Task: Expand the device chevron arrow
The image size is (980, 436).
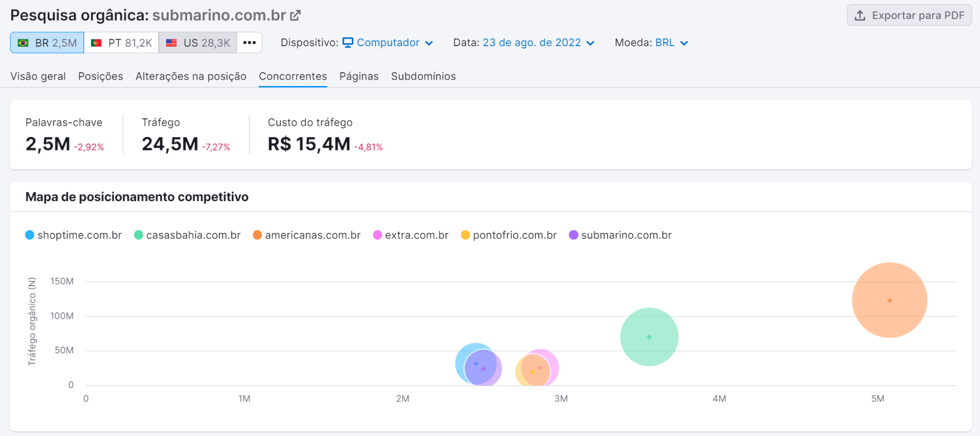Action: coord(429,43)
